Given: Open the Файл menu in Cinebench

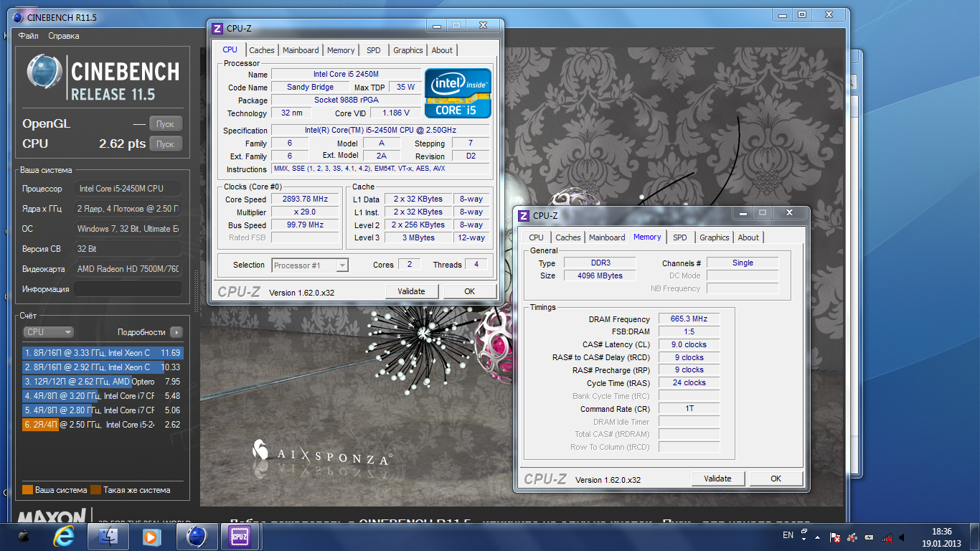Looking at the screenshot, I should point(29,36).
